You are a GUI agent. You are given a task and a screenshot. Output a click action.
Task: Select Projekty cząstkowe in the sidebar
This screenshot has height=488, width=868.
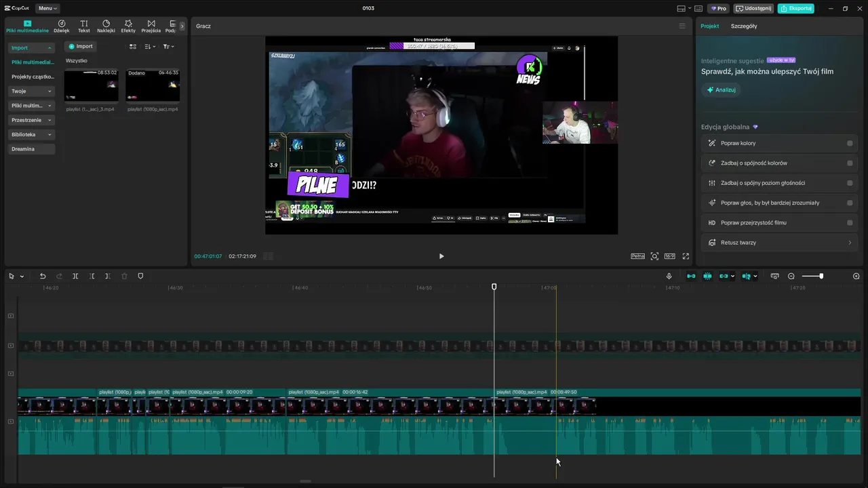click(x=31, y=77)
